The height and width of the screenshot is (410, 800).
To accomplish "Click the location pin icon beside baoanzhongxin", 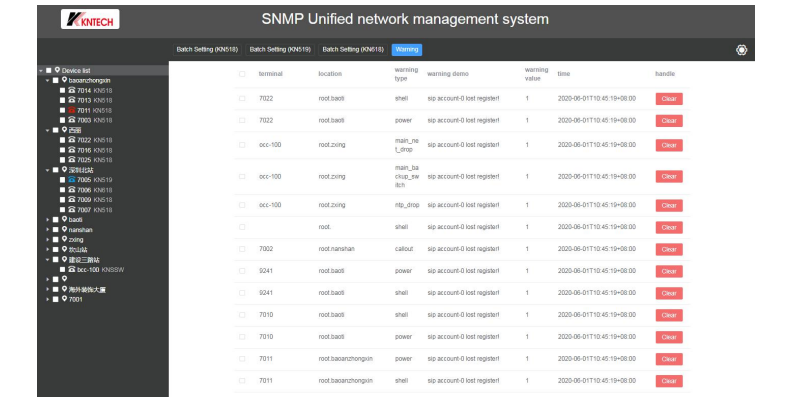I will 64,80.
